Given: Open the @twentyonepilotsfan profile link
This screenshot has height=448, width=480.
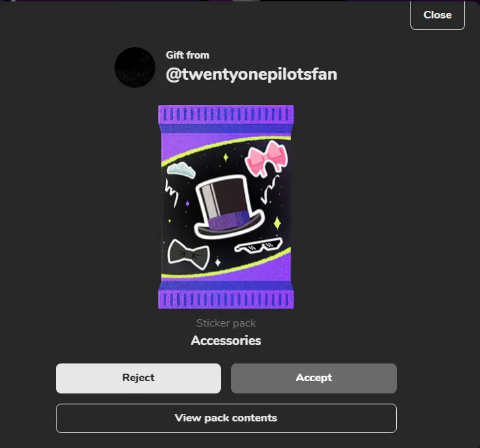Looking at the screenshot, I should (x=252, y=74).
